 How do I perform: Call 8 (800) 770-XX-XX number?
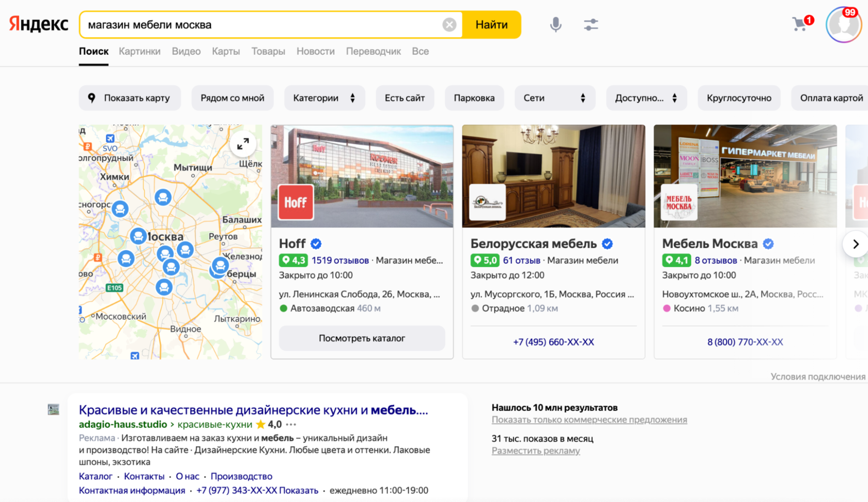pos(745,342)
